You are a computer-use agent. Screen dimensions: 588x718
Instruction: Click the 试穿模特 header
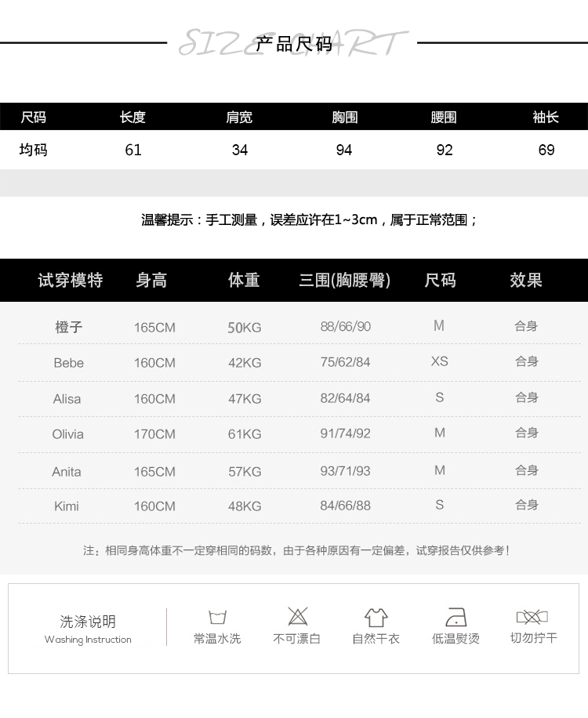pyautogui.click(x=71, y=281)
